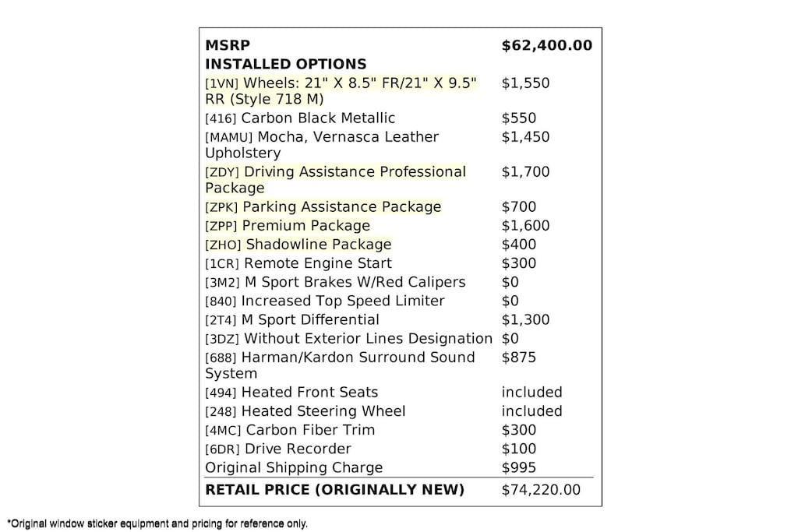Select the Heated Steering Wheel entry
The height and width of the screenshot is (532, 798).
305,411
